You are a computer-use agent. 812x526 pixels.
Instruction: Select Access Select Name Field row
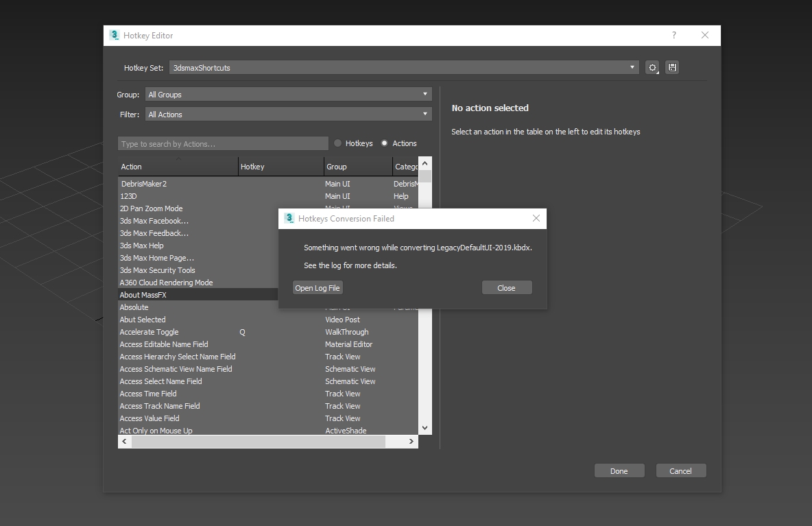pyautogui.click(x=267, y=381)
